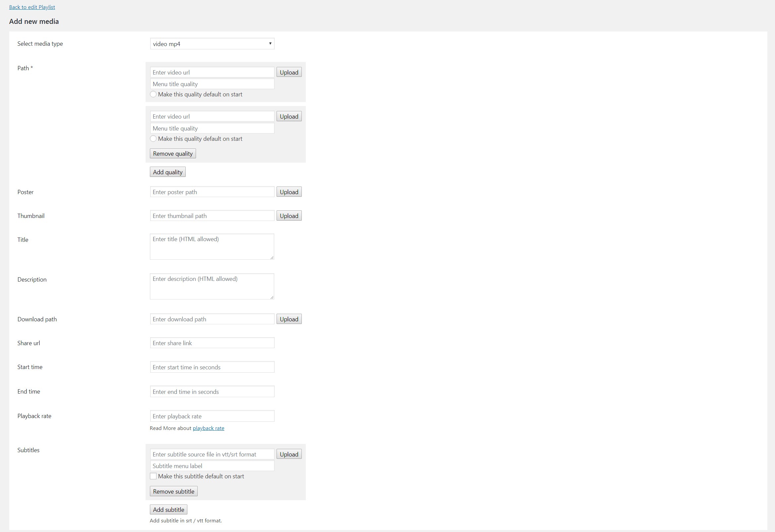Click the Remove quality button
Image resolution: width=775 pixels, height=532 pixels.
pyautogui.click(x=172, y=154)
